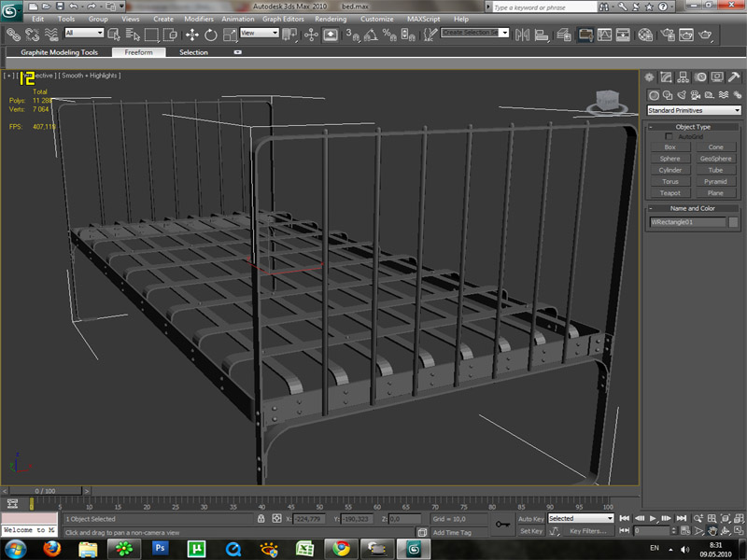This screenshot has height=560, width=747.
Task: Select the Move transform tool
Action: (192, 35)
